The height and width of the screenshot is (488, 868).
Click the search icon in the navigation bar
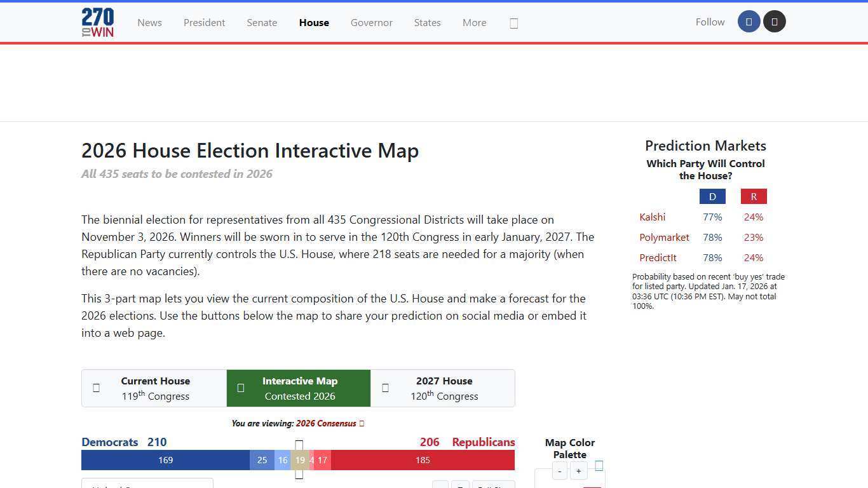click(513, 22)
